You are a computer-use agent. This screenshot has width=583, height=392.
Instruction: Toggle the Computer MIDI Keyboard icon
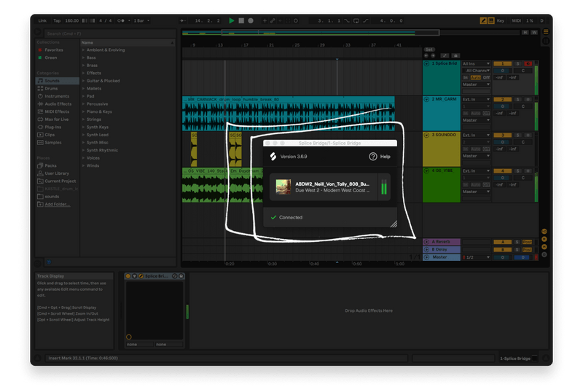[x=490, y=21]
